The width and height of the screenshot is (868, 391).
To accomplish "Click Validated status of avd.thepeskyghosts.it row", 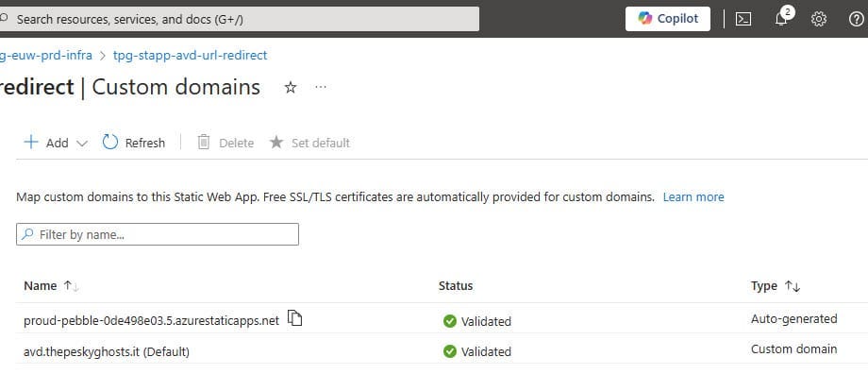I will click(477, 351).
